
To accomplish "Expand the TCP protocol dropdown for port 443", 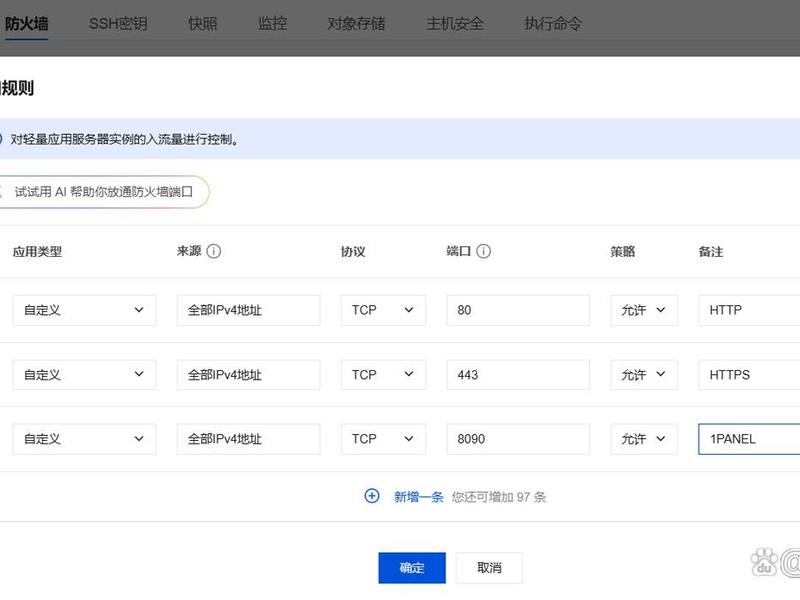I will [383, 374].
